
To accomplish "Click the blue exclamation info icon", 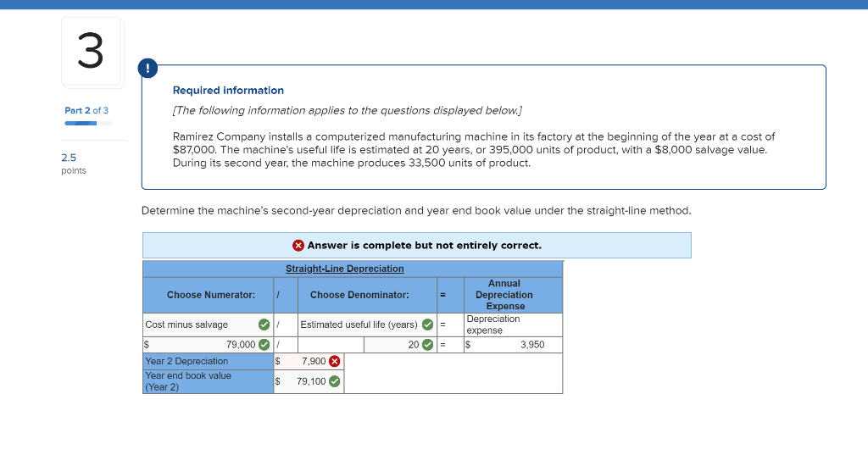I will pos(147,69).
